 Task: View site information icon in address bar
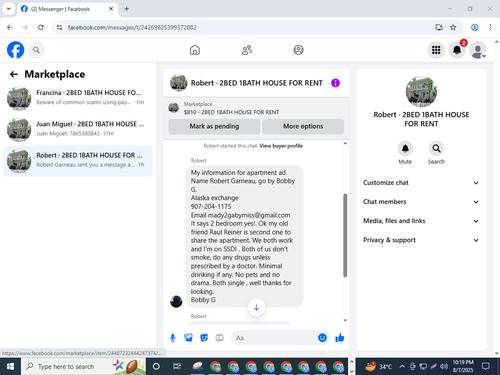59,27
